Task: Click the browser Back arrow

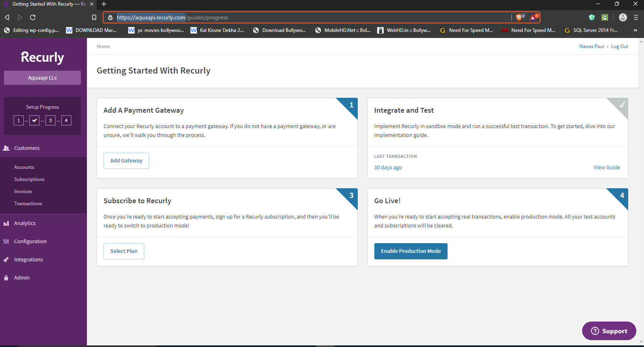Action: 7,17
